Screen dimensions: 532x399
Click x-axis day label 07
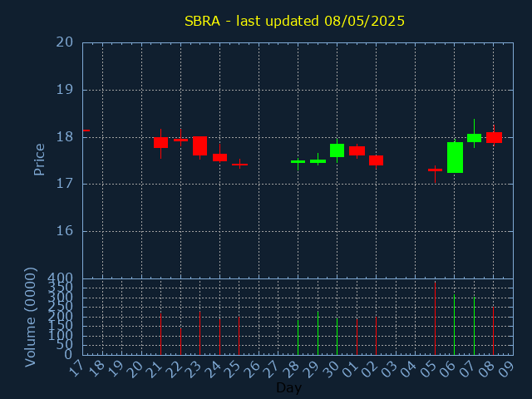point(467,369)
